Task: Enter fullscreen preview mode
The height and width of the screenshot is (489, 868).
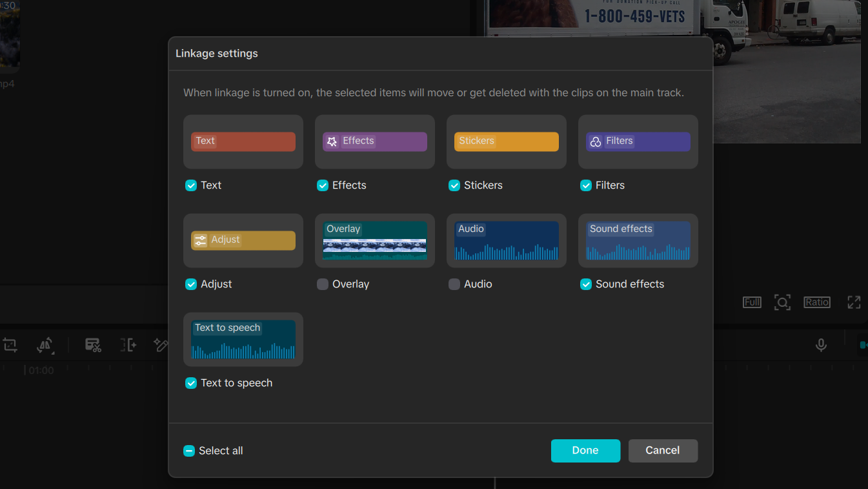Action: click(854, 302)
